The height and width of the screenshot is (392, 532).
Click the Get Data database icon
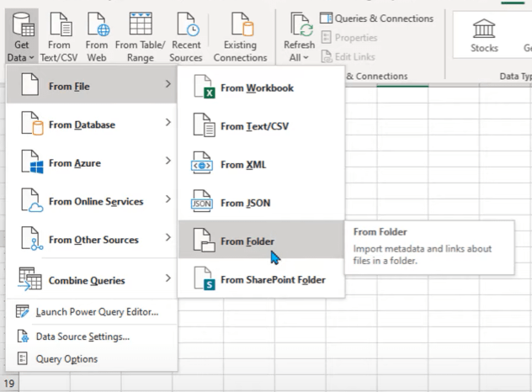tap(23, 24)
